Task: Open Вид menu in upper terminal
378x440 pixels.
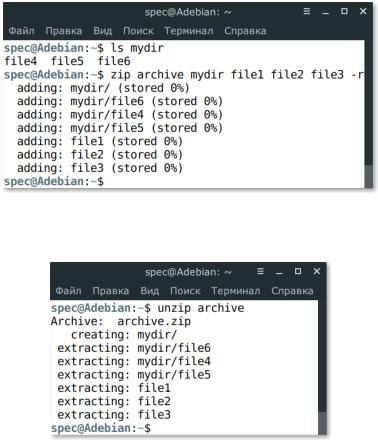Action: click(x=102, y=31)
